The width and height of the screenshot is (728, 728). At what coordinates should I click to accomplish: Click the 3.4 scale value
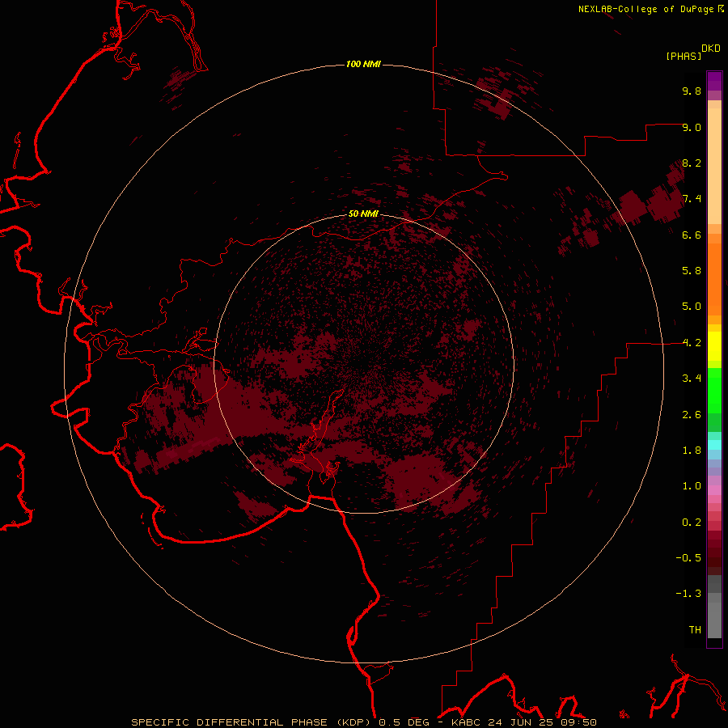click(x=692, y=379)
